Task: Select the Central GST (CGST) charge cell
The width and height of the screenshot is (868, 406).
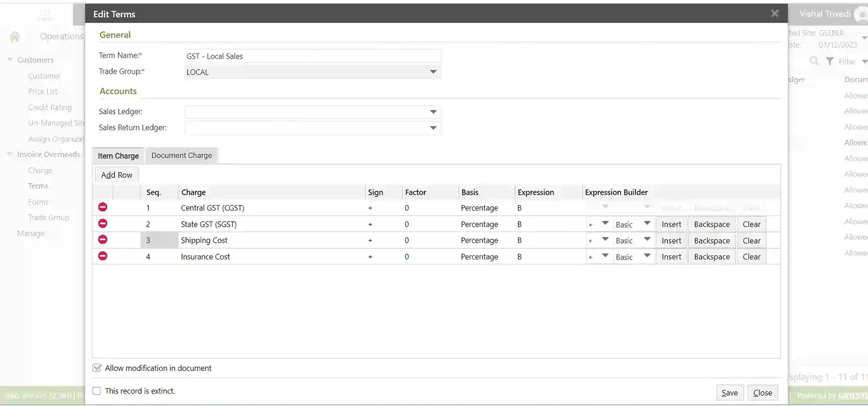Action: pyautogui.click(x=271, y=208)
